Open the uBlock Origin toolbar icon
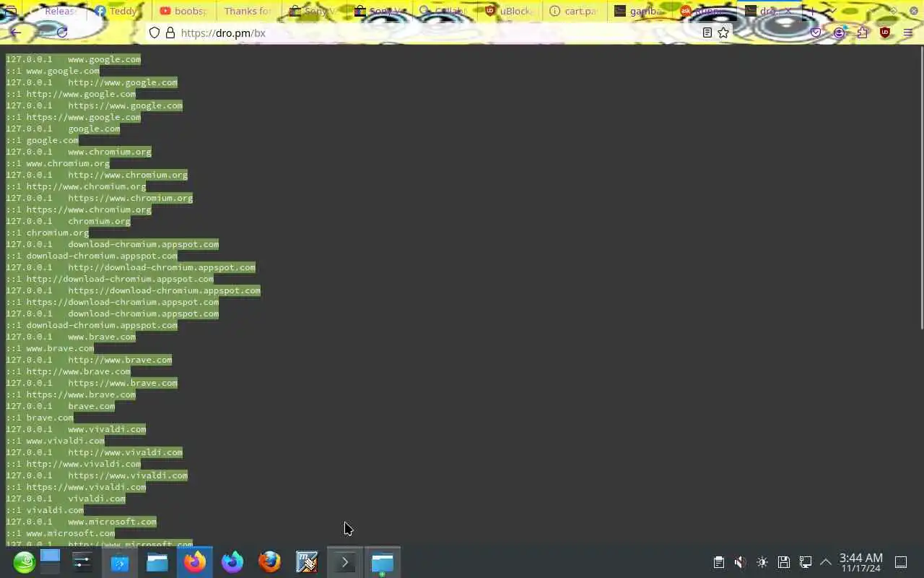Image resolution: width=924 pixels, height=578 pixels. [x=885, y=33]
